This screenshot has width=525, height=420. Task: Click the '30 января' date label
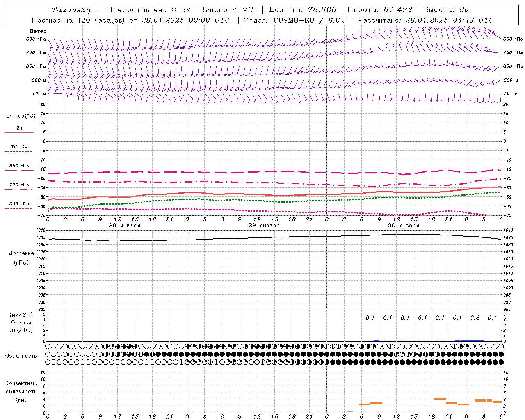(x=403, y=226)
